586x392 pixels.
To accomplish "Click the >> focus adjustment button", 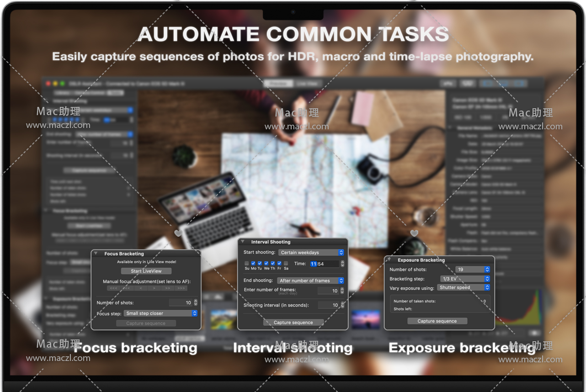I will (168, 288).
